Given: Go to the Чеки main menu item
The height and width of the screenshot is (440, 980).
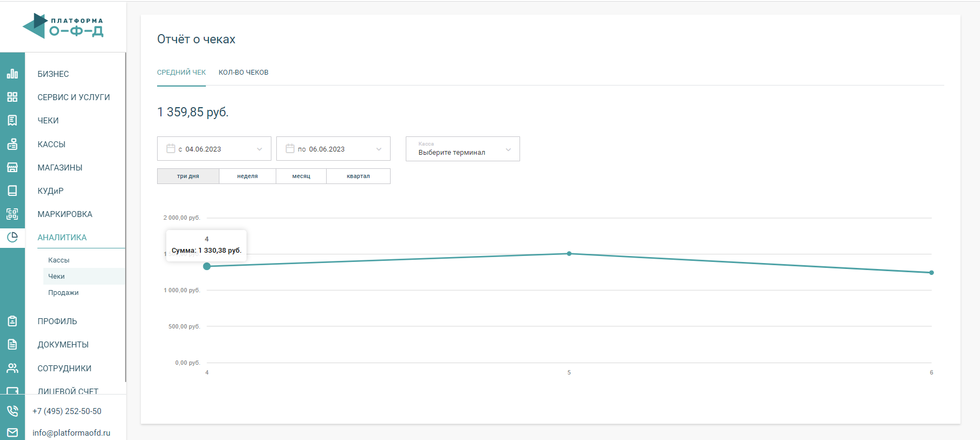Looking at the screenshot, I should click(48, 121).
